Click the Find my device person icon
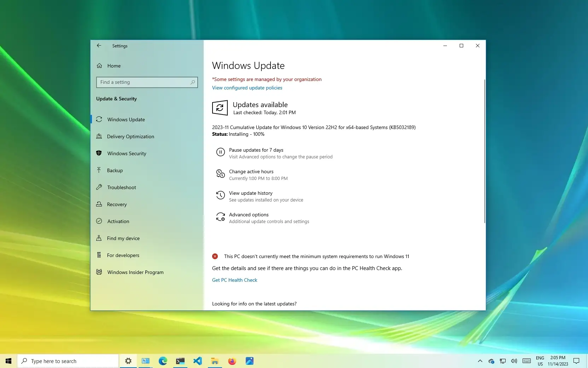 [99, 238]
